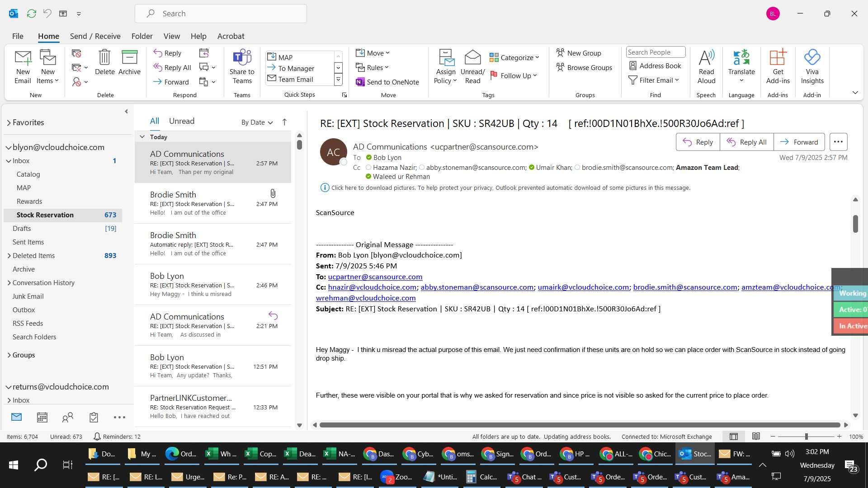Switch to Calendar view in navigation bar
The width and height of the screenshot is (868, 488).
(x=42, y=417)
